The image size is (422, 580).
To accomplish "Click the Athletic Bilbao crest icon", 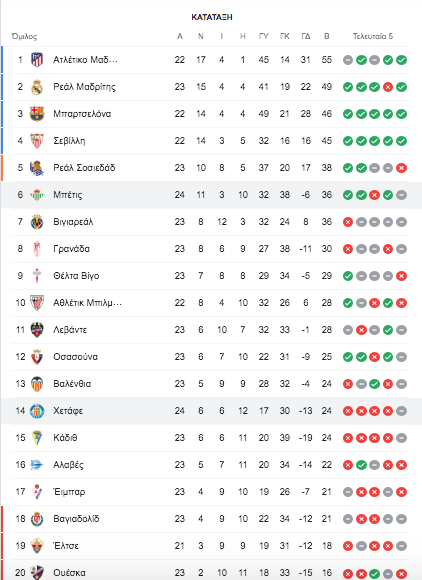I will 37,303.
